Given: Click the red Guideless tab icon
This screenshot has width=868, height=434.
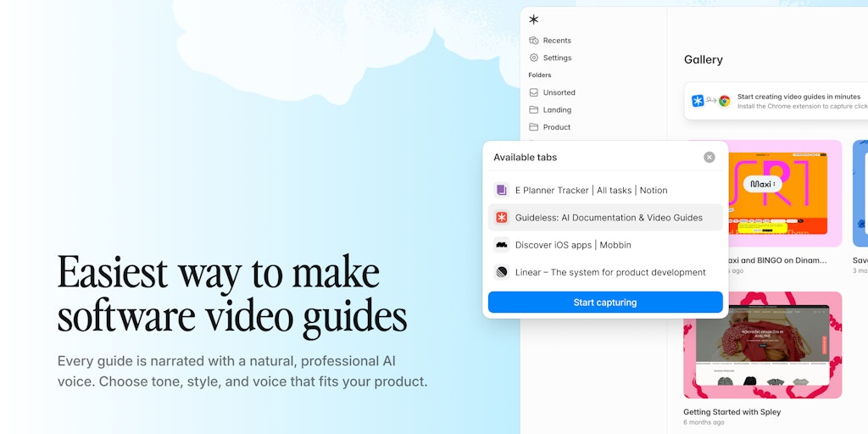Looking at the screenshot, I should click(x=502, y=218).
